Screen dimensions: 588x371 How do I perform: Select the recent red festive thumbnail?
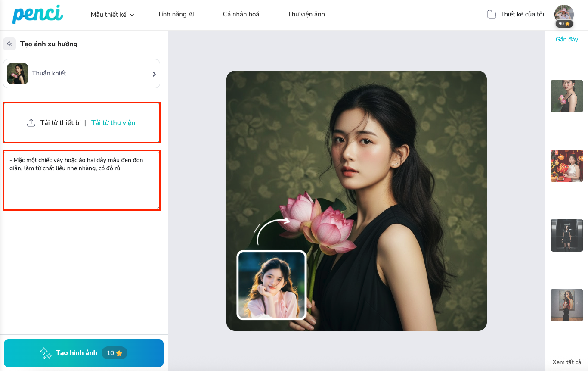pos(566,166)
